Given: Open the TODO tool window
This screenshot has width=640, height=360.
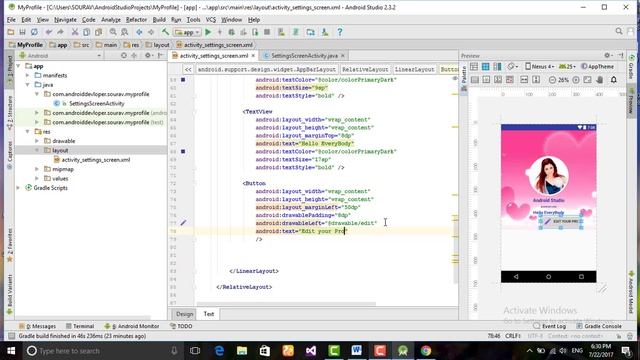Looking at the screenshot, I should pos(181,326).
